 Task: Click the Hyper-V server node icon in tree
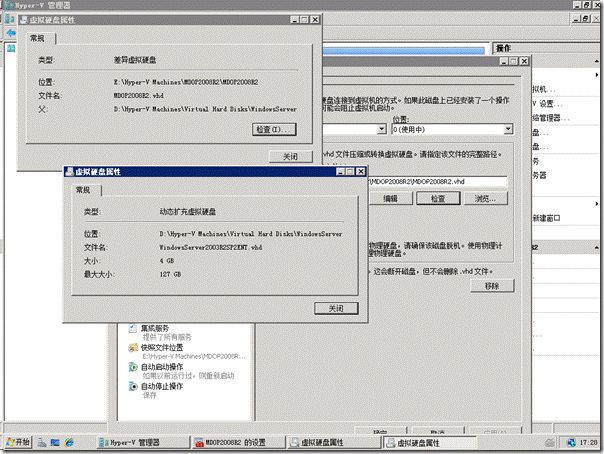(x=11, y=49)
